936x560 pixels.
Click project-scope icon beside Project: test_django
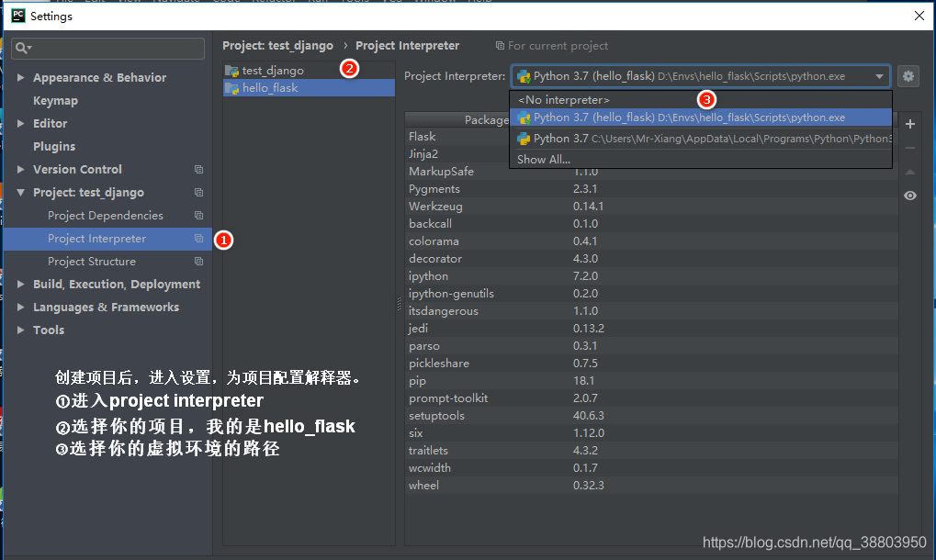click(198, 193)
